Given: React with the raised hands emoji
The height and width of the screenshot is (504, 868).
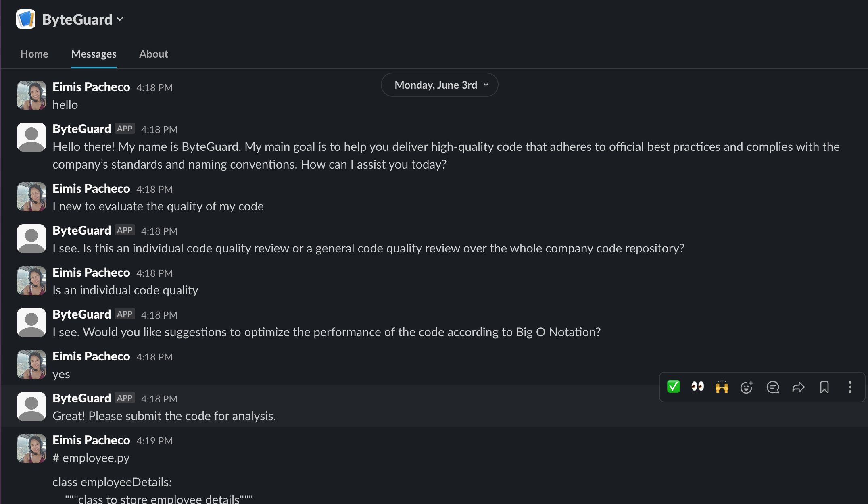Looking at the screenshot, I should point(722,387).
